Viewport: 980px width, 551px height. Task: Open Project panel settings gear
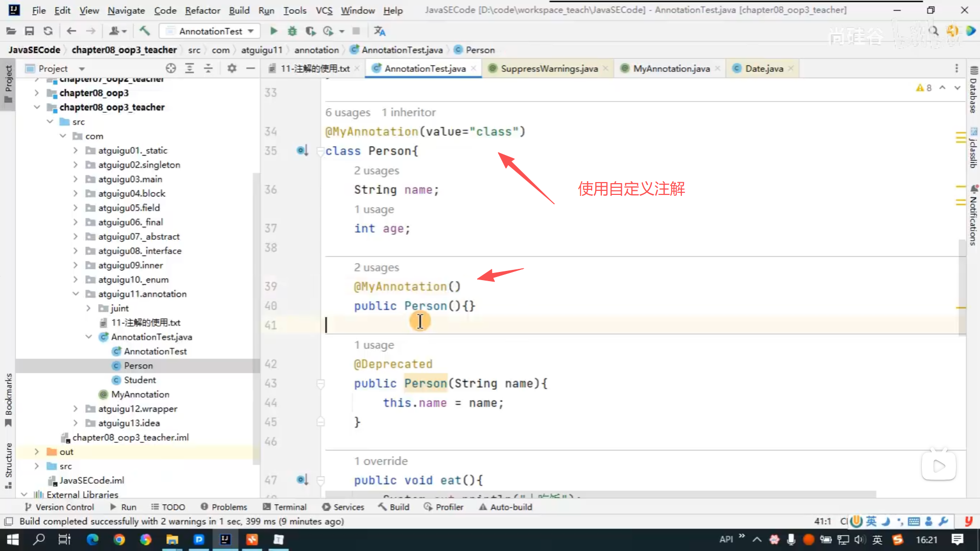tap(232, 68)
